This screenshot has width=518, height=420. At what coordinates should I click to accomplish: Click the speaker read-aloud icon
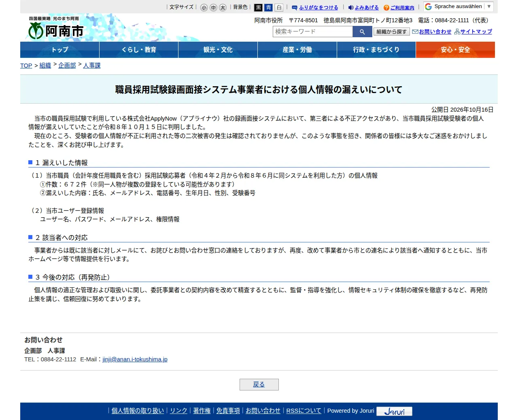pos(351,8)
